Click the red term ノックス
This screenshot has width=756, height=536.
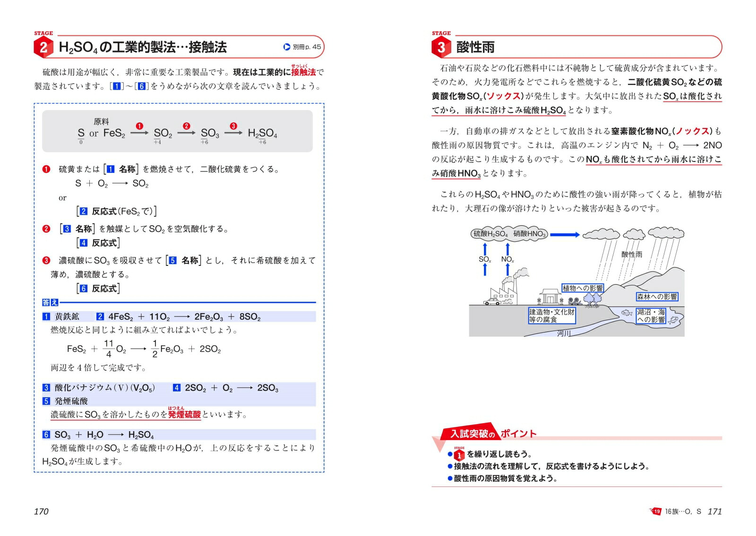tap(692, 131)
